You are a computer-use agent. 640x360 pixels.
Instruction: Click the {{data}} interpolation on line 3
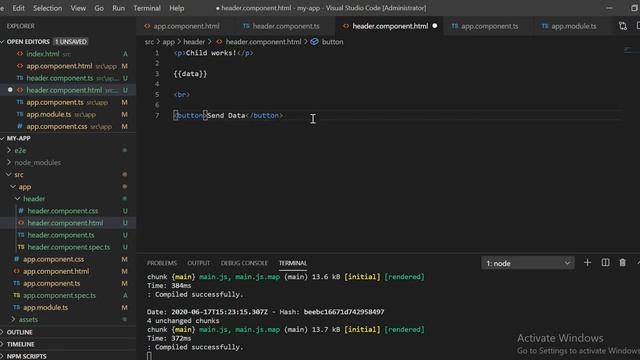(x=190, y=74)
